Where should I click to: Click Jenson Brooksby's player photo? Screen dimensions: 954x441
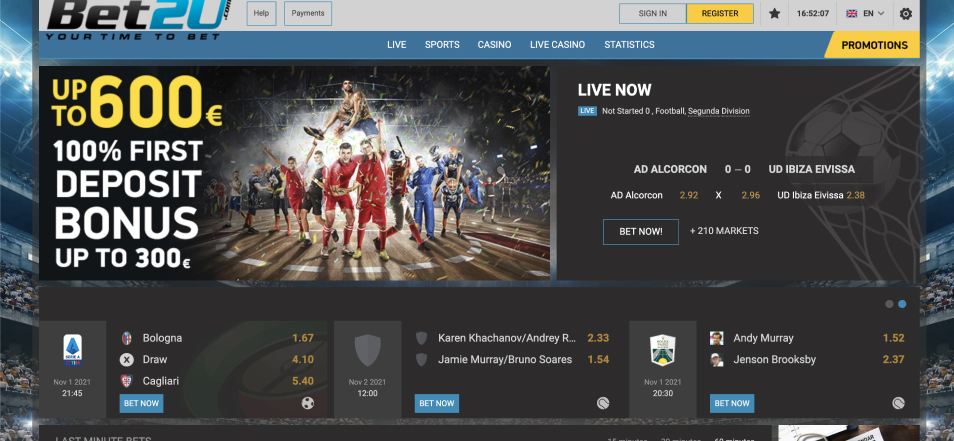point(717,359)
